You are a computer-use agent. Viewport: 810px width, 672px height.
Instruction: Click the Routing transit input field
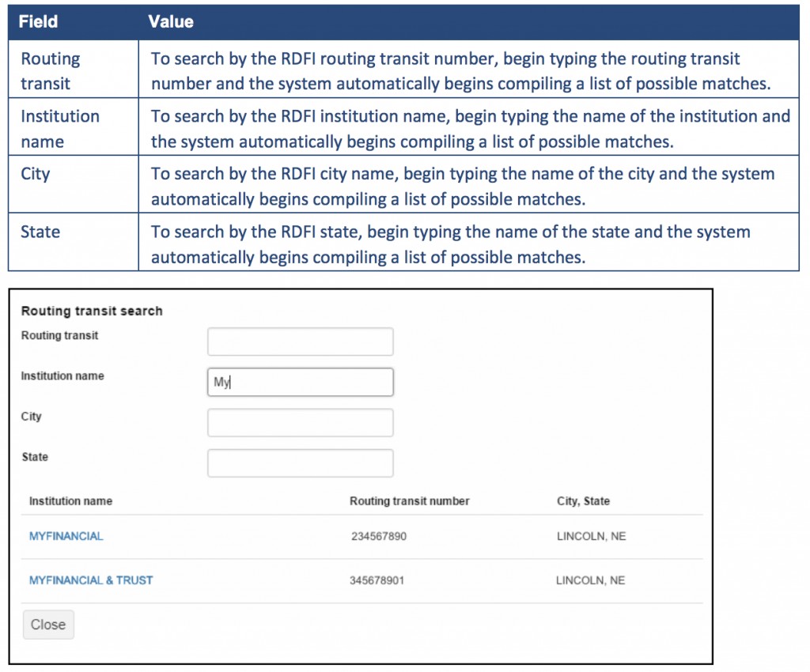(x=300, y=342)
